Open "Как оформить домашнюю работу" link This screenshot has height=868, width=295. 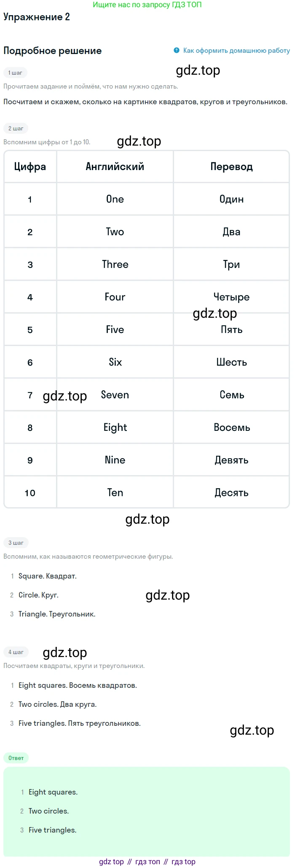point(236,51)
